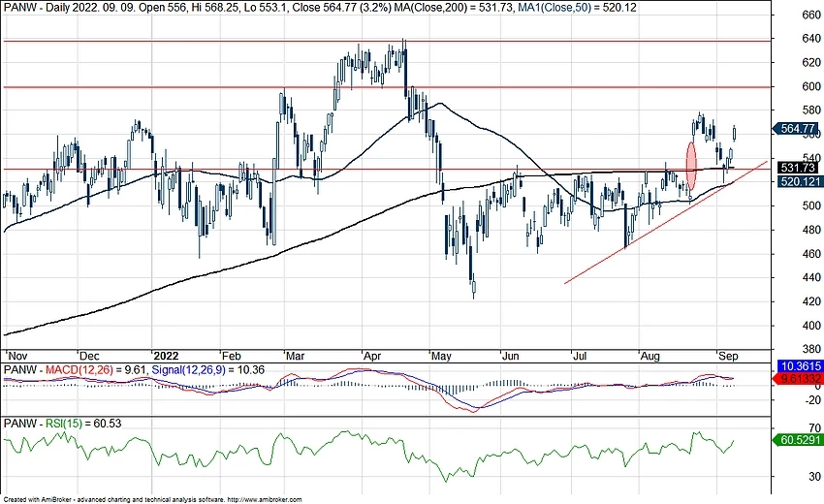
Task: Click the Dec label on time axis
Action: pyautogui.click(x=89, y=356)
